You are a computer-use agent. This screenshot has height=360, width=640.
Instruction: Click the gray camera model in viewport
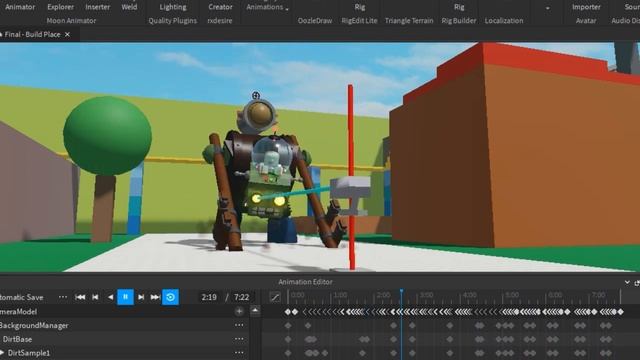click(350, 195)
